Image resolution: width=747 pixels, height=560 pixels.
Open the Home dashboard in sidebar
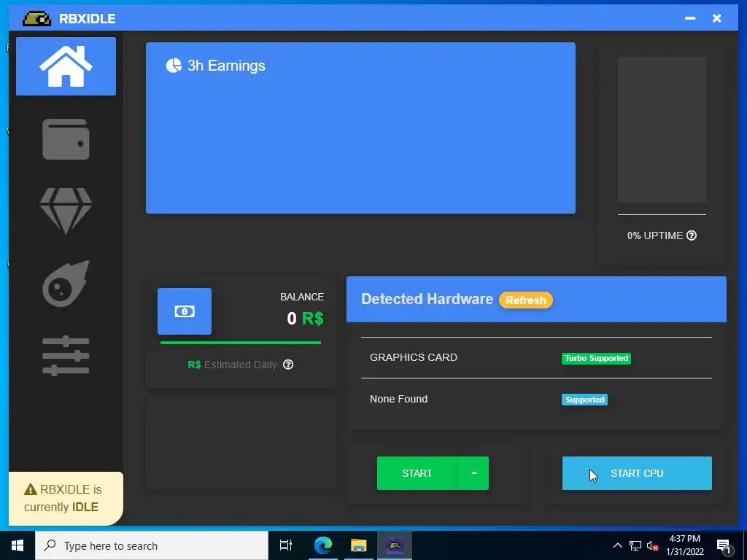point(66,66)
